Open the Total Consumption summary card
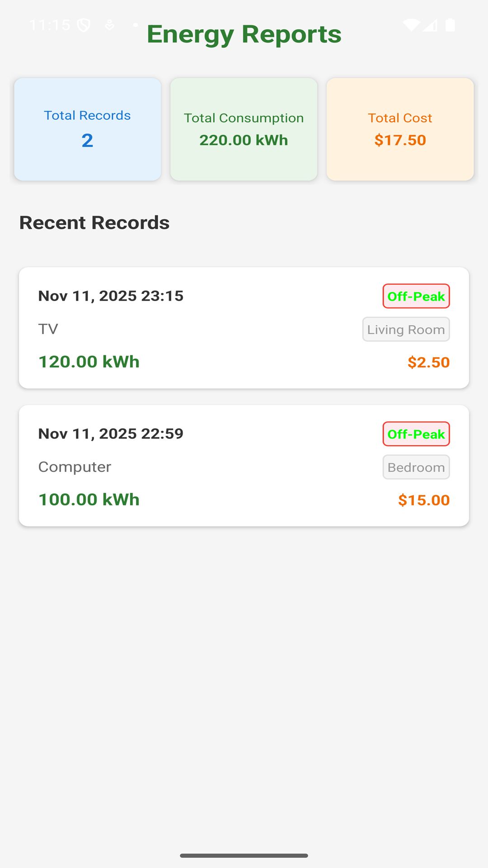The height and width of the screenshot is (868, 488). point(244,129)
